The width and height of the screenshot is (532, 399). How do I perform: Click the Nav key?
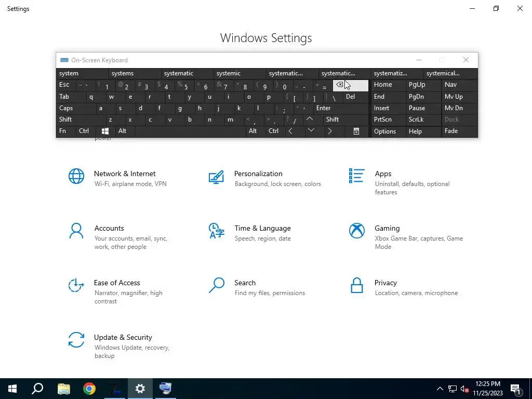(459, 86)
